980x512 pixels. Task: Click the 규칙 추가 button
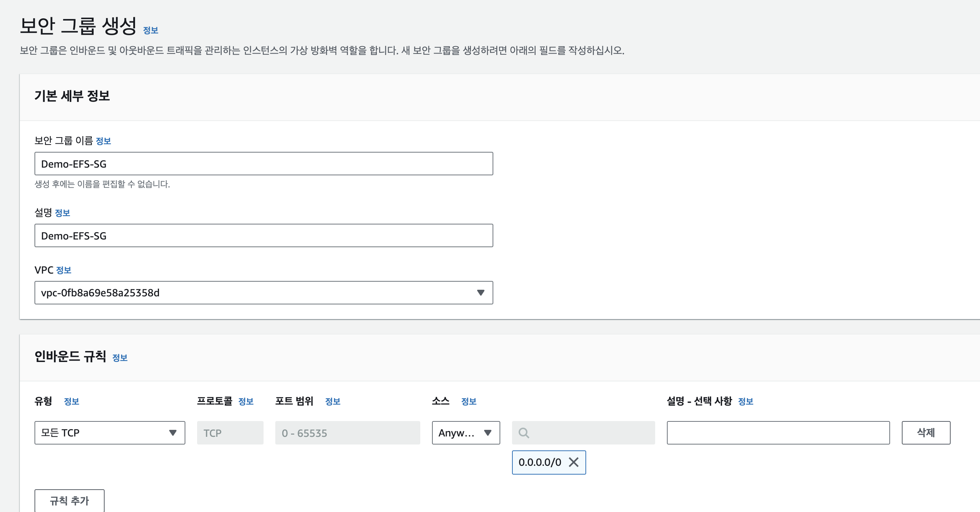click(69, 501)
